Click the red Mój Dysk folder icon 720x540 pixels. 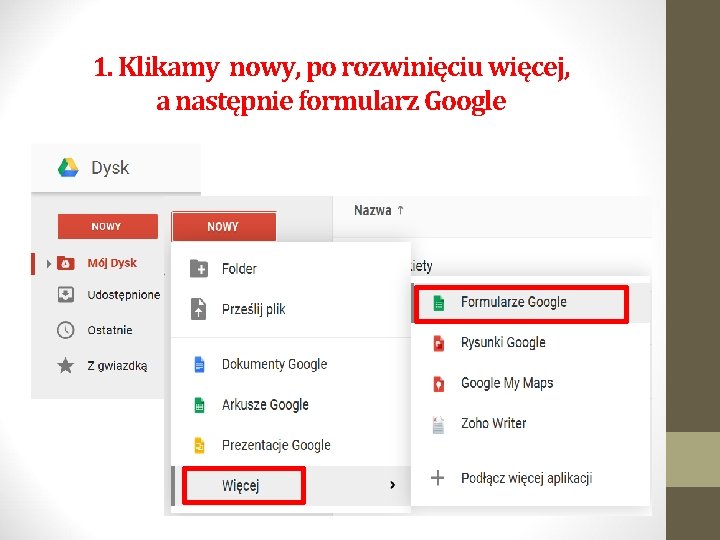coord(66,263)
